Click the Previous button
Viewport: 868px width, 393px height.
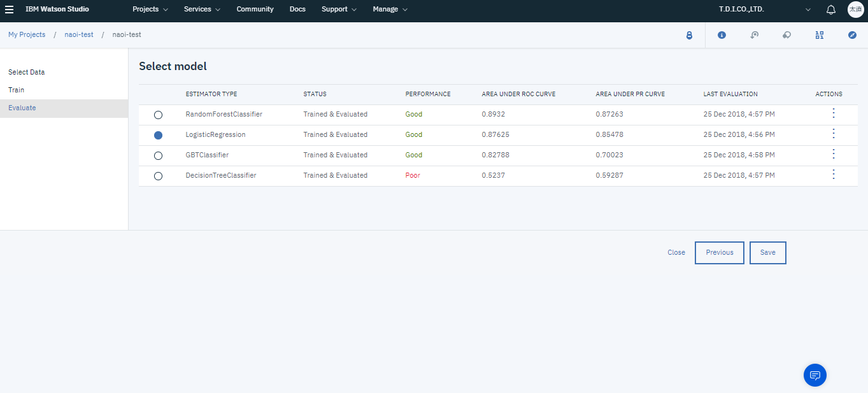pyautogui.click(x=719, y=253)
